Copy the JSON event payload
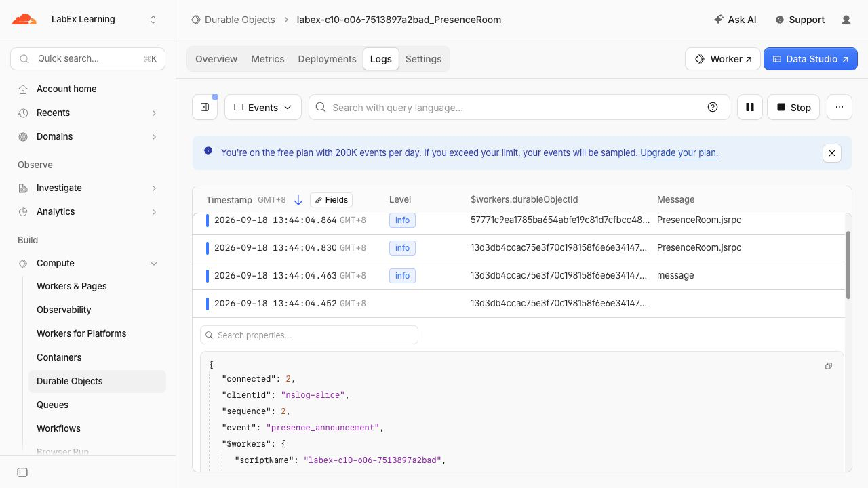This screenshot has height=488, width=868. click(828, 366)
